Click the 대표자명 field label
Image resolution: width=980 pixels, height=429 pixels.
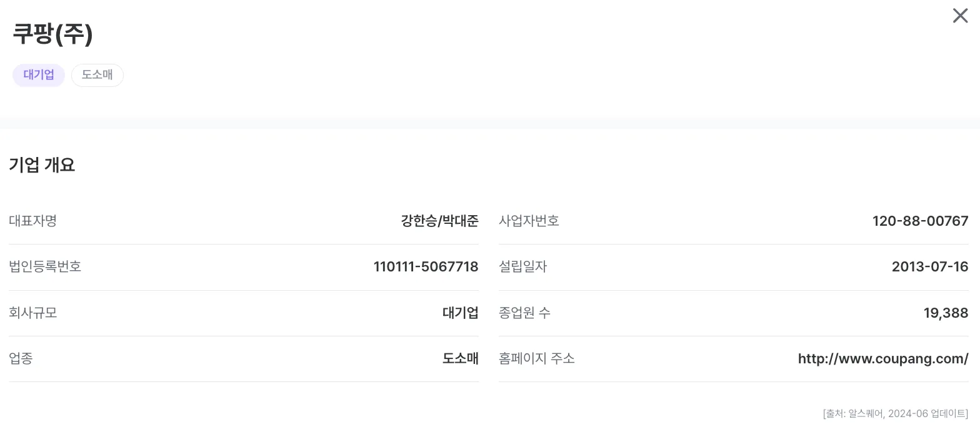point(32,221)
